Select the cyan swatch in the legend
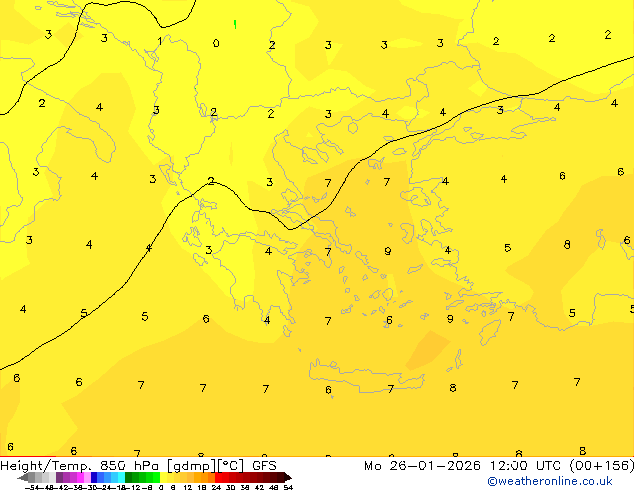Viewport: 634px width, 490px height. pyautogui.click(x=121, y=477)
